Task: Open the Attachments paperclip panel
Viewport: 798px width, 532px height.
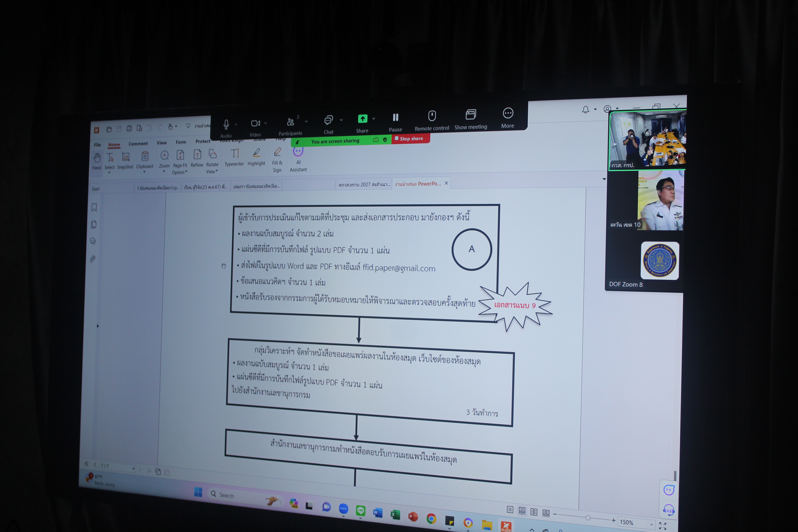Action: pos(92,259)
